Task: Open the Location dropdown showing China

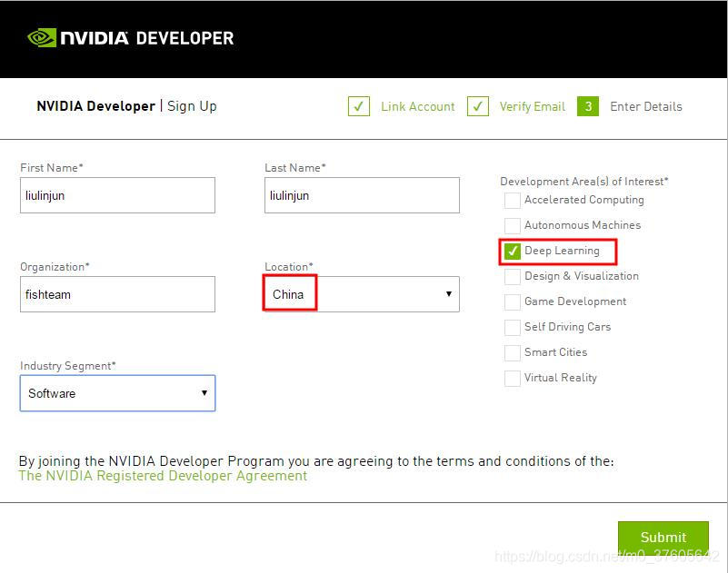Action: [x=362, y=294]
